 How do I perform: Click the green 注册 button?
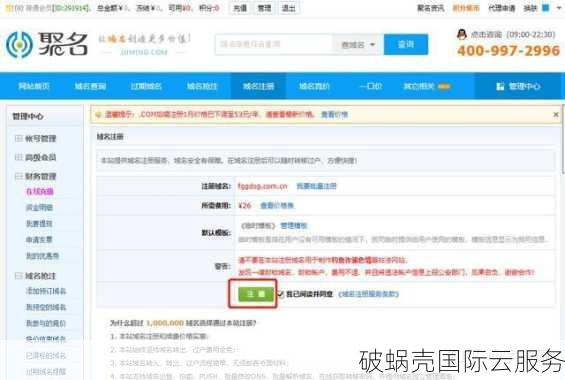click(256, 294)
